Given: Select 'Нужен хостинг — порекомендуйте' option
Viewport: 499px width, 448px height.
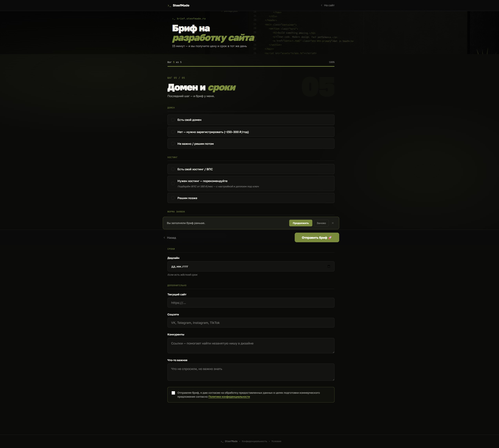Looking at the screenshot, I should click(x=251, y=183).
